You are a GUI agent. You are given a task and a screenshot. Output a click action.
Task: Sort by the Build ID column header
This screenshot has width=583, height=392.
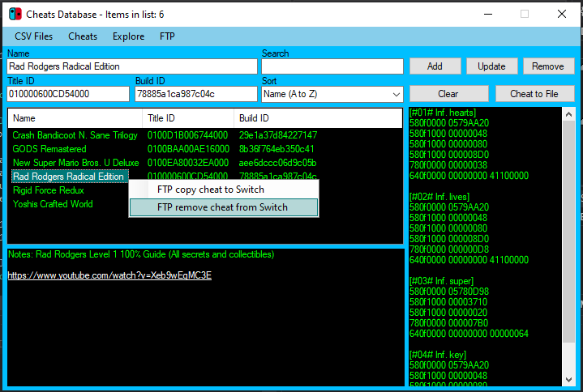(x=318, y=118)
